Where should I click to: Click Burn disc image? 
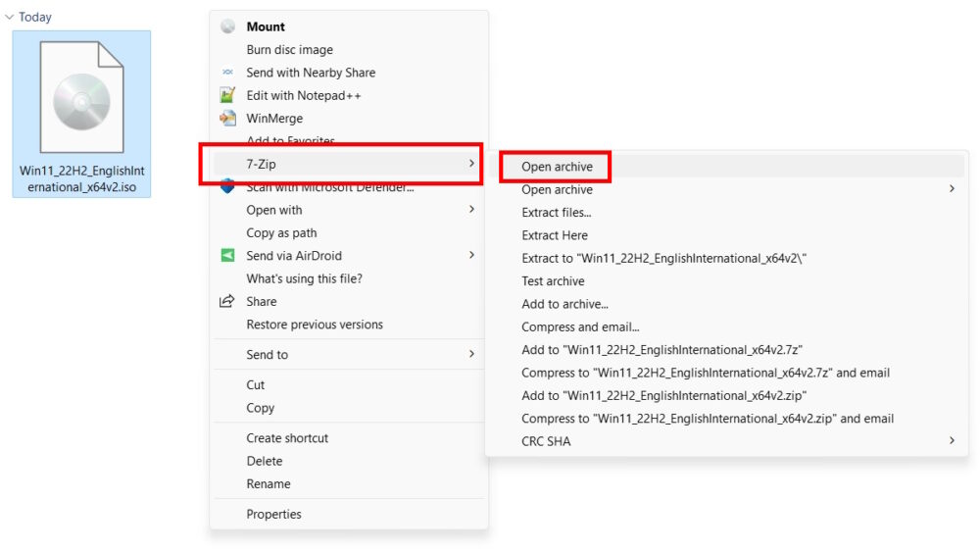(x=289, y=50)
